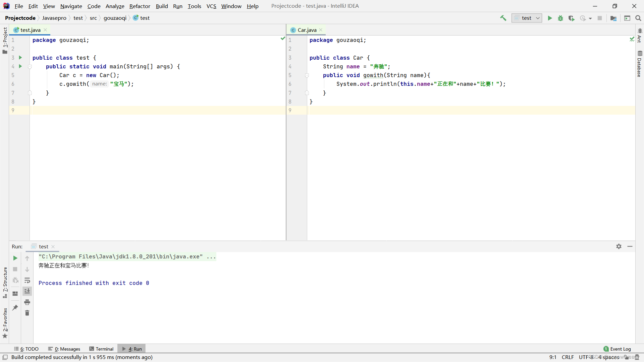The height and width of the screenshot is (362, 644).
Task: Start debugging with the bug icon
Action: (x=560, y=18)
